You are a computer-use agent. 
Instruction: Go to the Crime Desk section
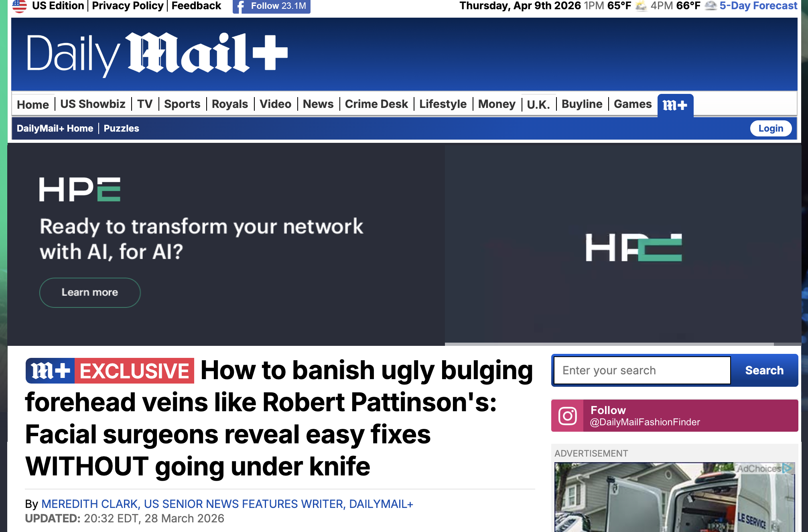(x=376, y=104)
